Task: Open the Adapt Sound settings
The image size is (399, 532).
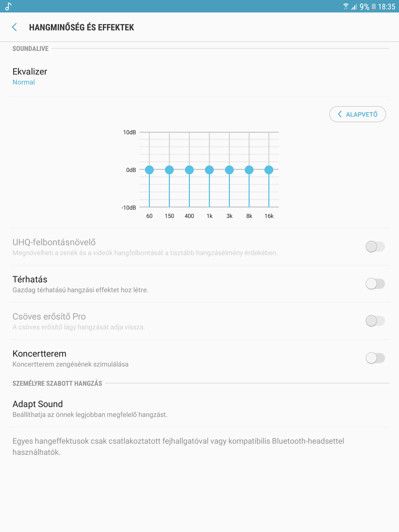Action: (x=199, y=409)
